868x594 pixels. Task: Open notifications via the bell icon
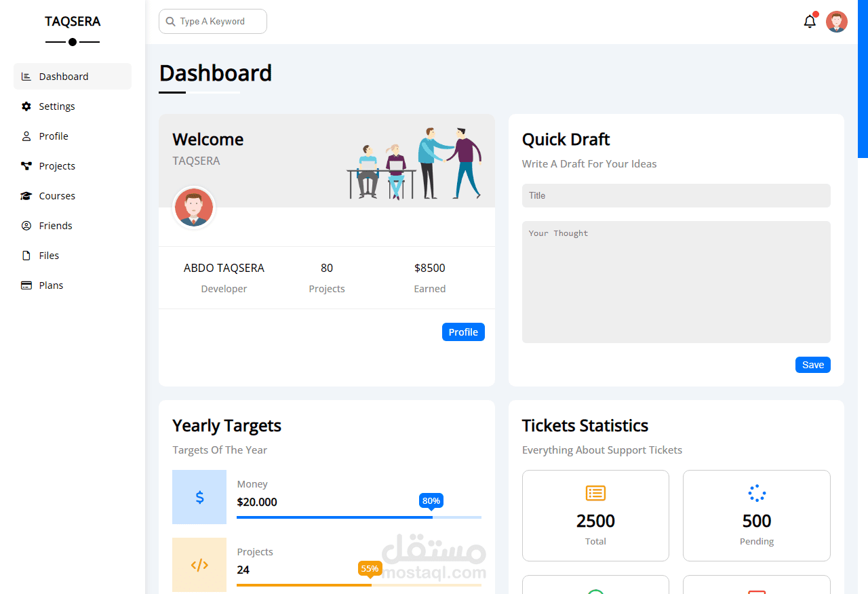point(810,22)
